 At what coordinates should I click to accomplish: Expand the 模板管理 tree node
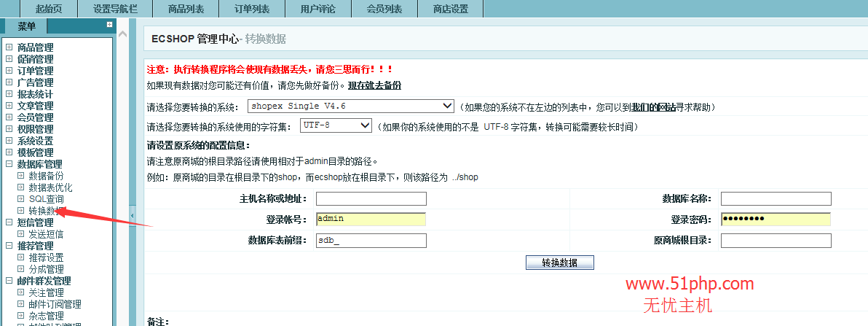(9, 152)
